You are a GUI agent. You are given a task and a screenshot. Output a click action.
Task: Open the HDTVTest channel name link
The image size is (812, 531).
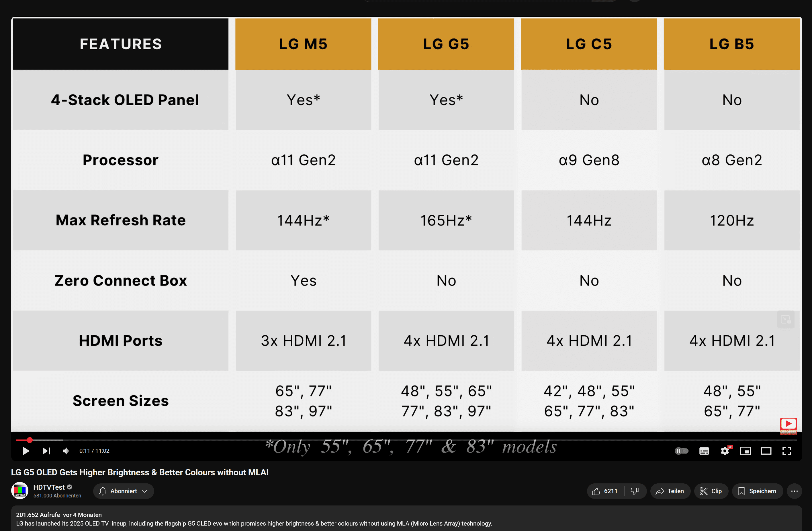[x=49, y=487]
